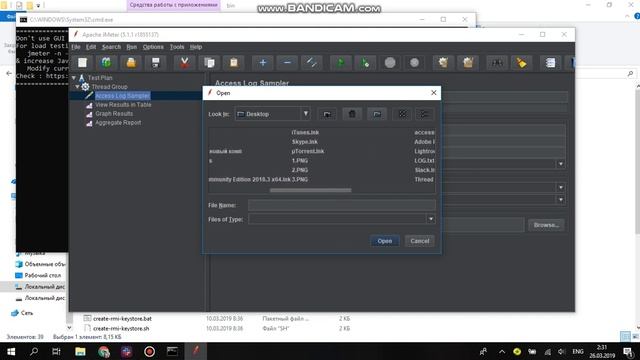This screenshot has height=360, width=640.
Task: Click Сеть in Explorer sidebar
Action: tap(27, 313)
